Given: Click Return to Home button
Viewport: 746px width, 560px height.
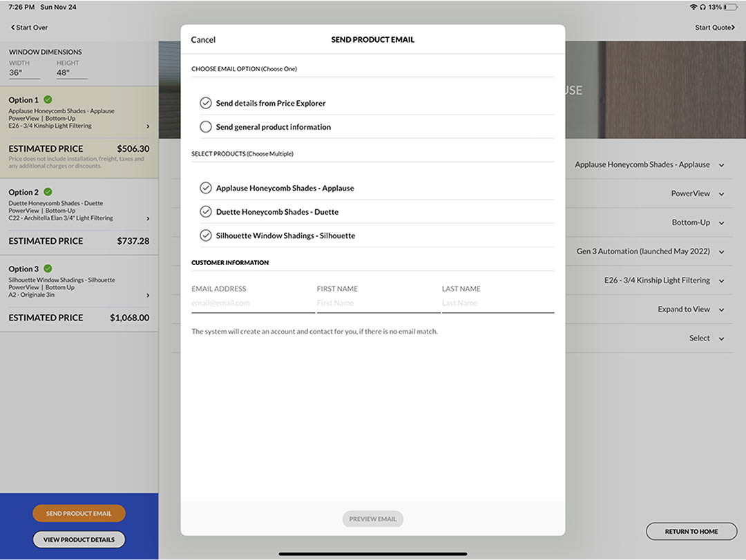Looking at the screenshot, I should (691, 532).
